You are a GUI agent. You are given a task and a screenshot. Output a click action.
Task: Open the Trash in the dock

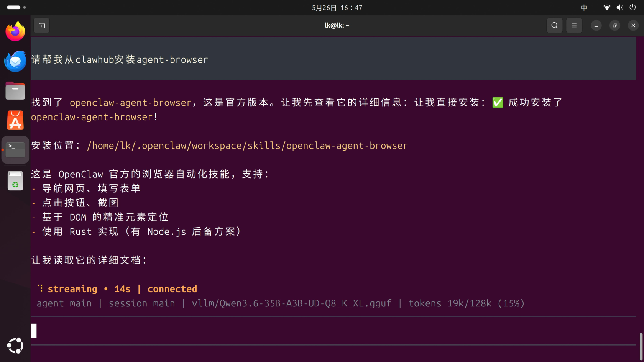(x=15, y=181)
